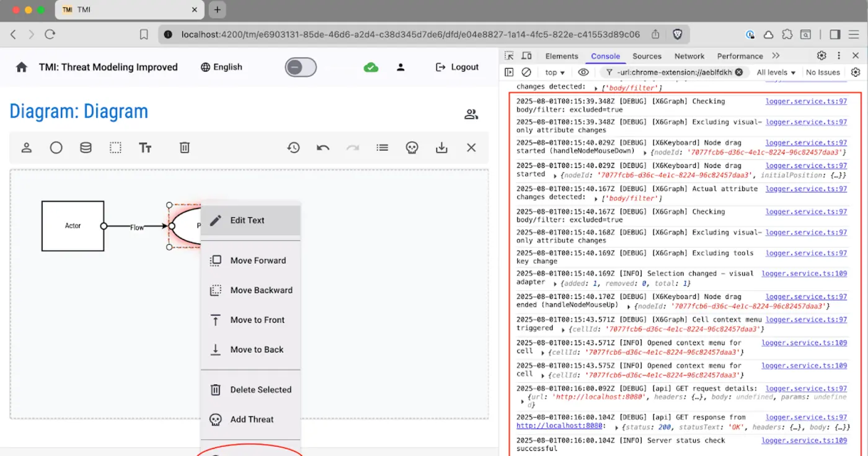Open the top context dropdown
Viewport: 868px width, 456px height.
555,73
